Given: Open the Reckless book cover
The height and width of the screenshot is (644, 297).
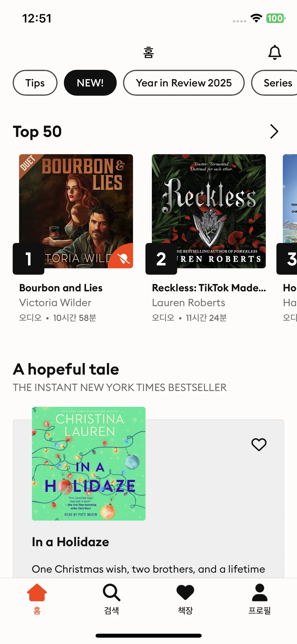Looking at the screenshot, I should [x=209, y=211].
